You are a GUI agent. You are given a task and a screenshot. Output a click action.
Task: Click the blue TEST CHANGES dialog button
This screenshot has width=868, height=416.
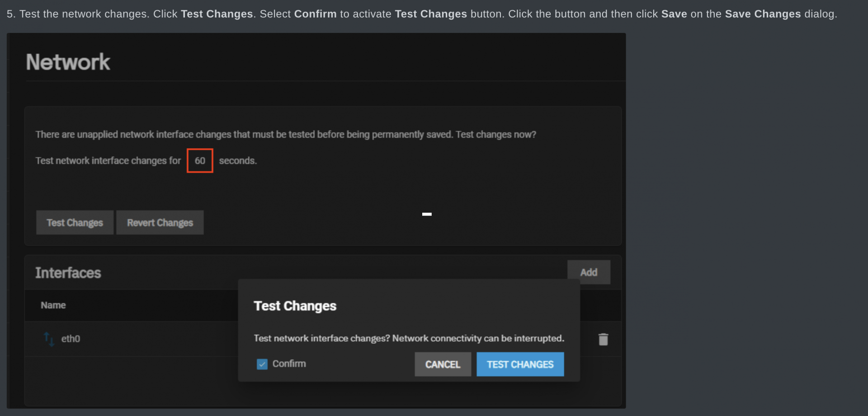click(x=520, y=365)
